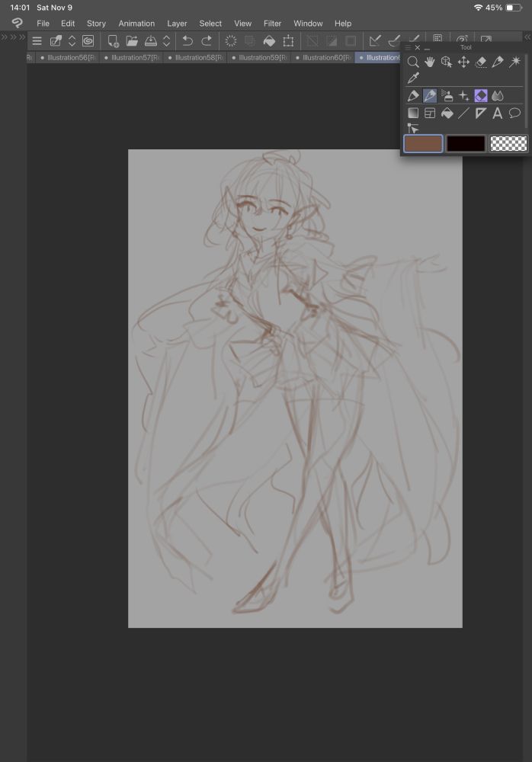Image resolution: width=532 pixels, height=762 pixels.
Task: Select the Ruler triangle tool
Action: [480, 114]
